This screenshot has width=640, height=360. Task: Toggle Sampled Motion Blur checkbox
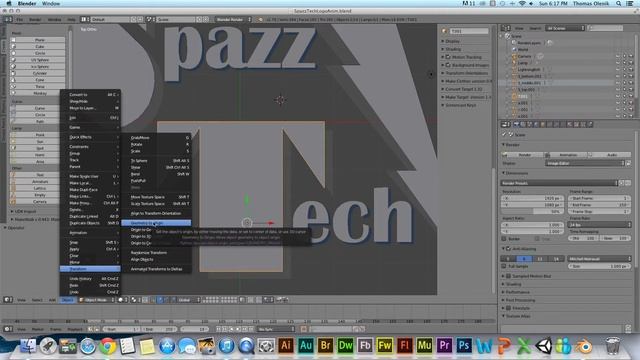pos(509,276)
